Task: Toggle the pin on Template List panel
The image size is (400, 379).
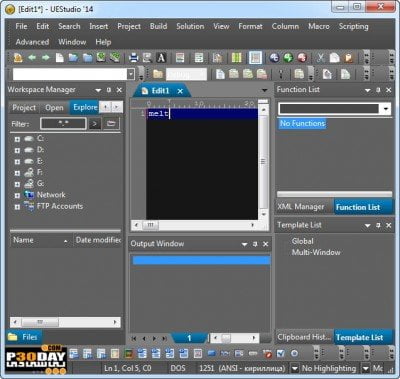Action: click(378, 225)
